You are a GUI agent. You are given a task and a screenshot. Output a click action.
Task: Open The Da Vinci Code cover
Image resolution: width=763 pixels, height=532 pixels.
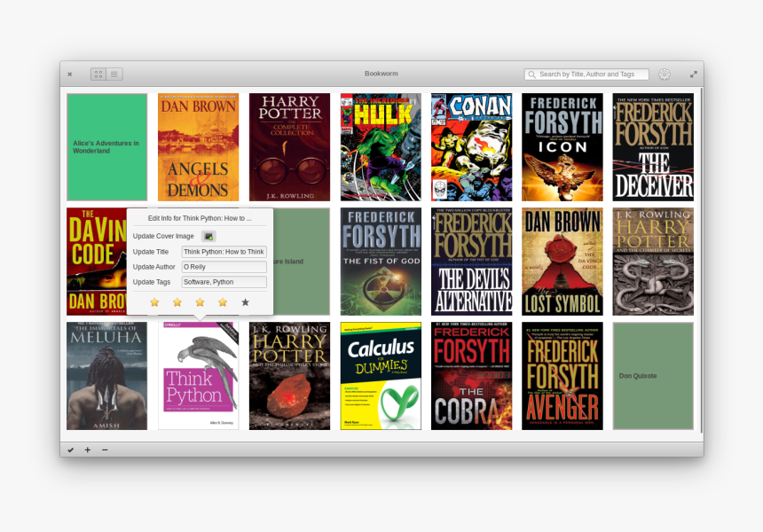(97, 262)
